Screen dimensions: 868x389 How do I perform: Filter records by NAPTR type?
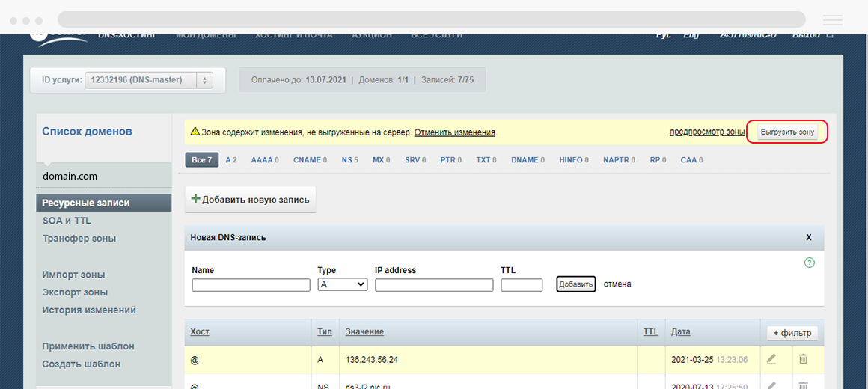point(620,160)
